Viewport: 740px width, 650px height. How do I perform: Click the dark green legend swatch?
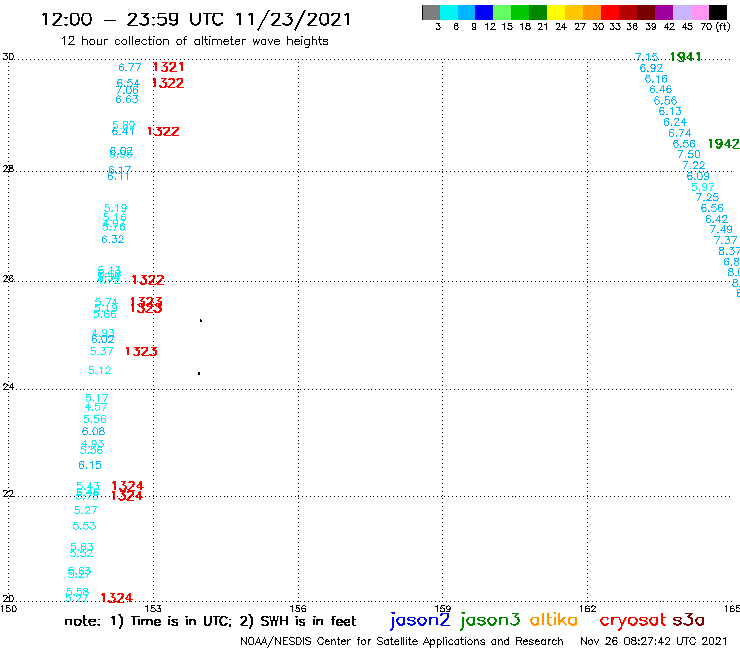[x=538, y=12]
